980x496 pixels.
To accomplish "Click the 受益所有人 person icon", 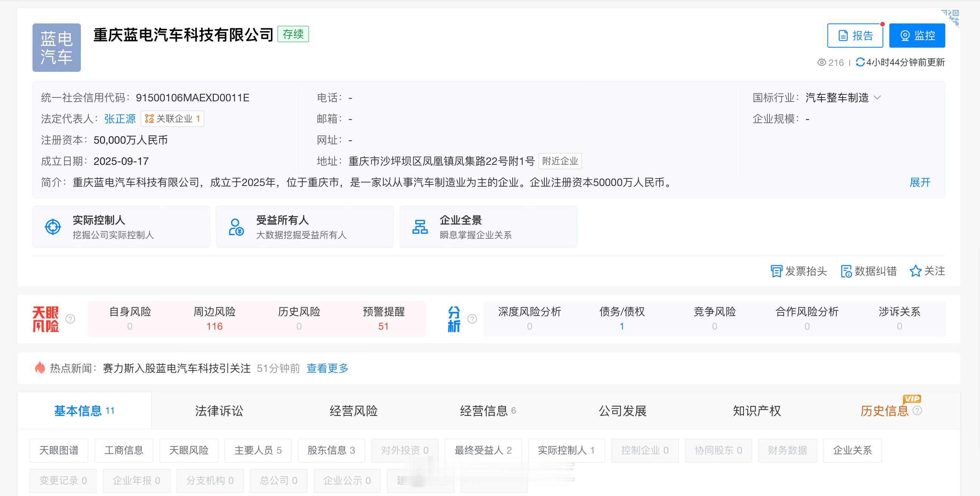I will coord(236,227).
